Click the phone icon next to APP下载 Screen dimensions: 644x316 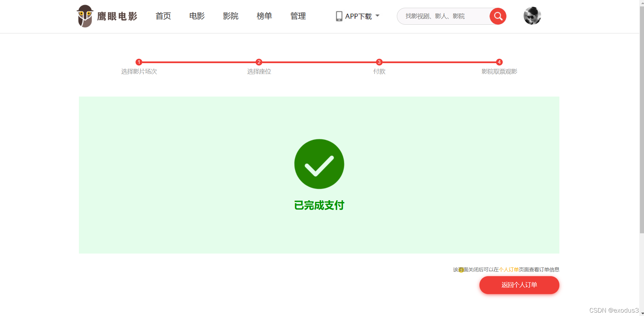[339, 16]
